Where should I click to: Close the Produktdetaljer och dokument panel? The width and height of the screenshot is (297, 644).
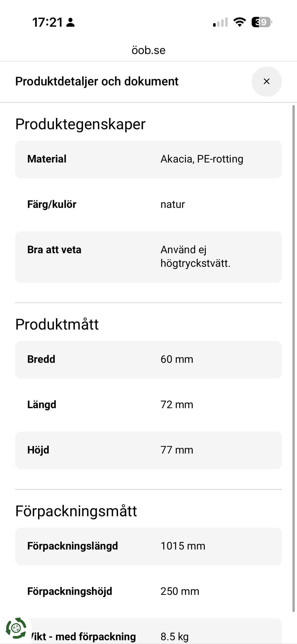[266, 81]
